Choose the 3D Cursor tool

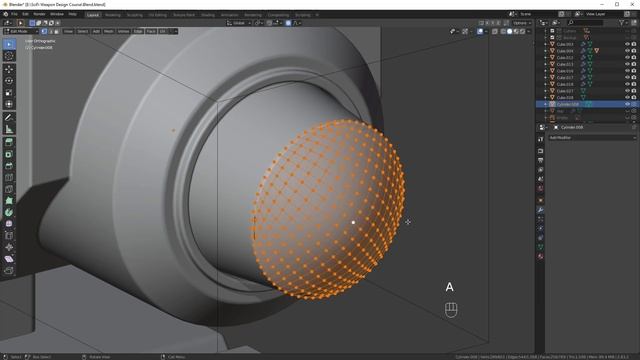[9, 56]
